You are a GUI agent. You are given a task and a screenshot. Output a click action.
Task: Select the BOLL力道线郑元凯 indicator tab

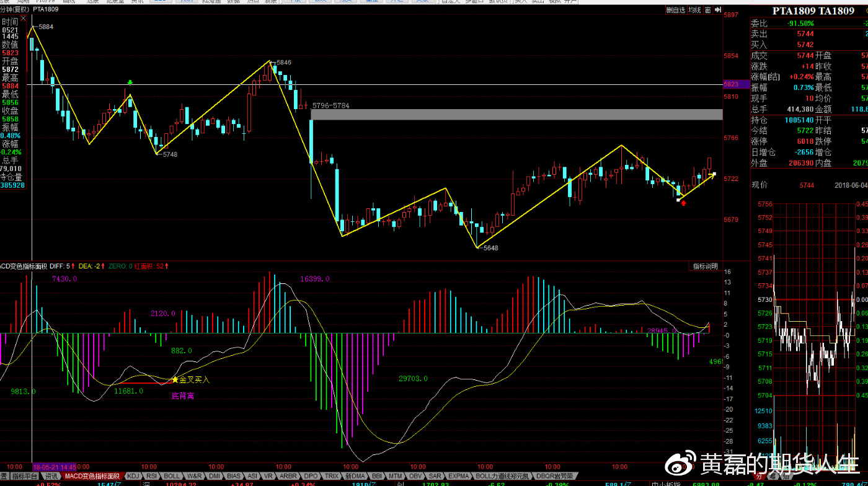503,476
